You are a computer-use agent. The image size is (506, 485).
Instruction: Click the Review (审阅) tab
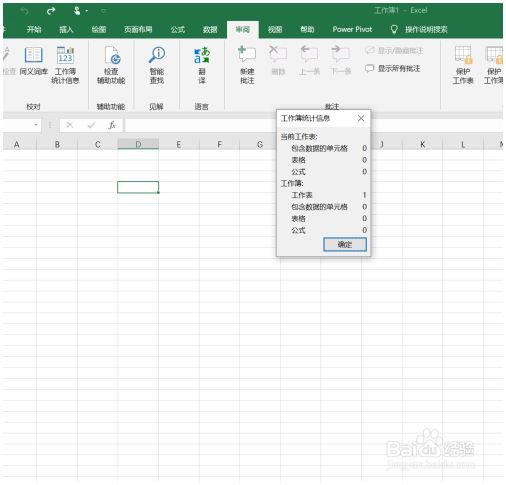tap(243, 29)
